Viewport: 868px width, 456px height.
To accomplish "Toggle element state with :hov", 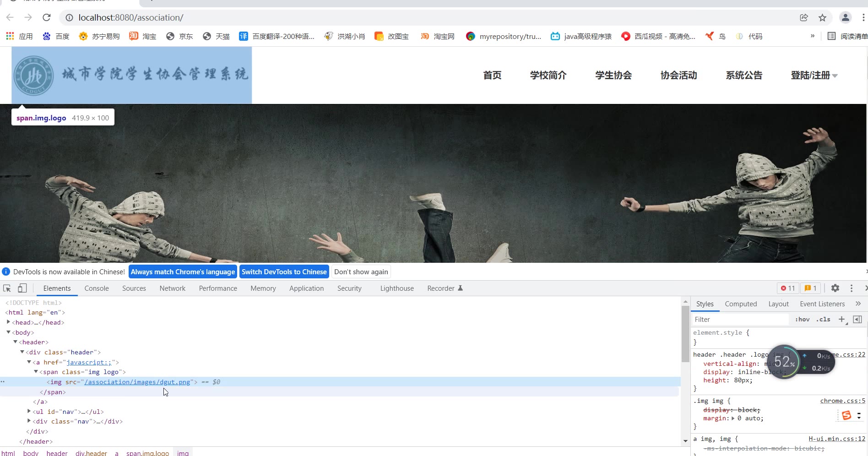I will pos(802,320).
